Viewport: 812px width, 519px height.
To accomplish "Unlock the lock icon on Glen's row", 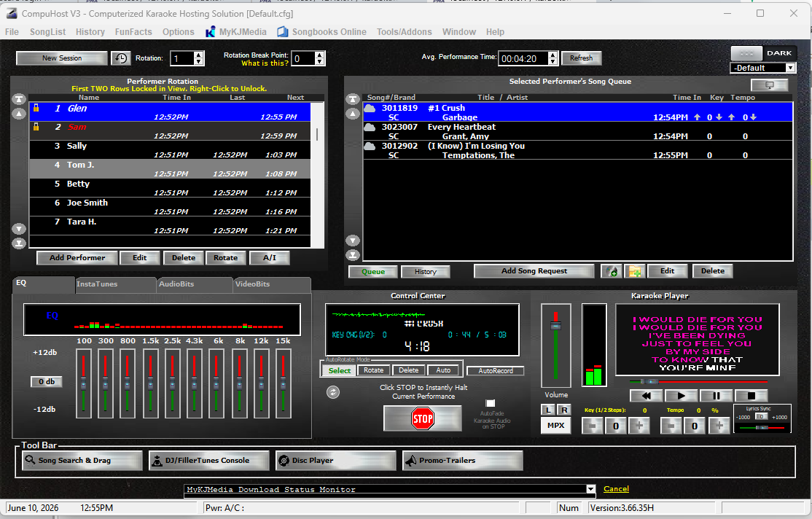I will 36,108.
